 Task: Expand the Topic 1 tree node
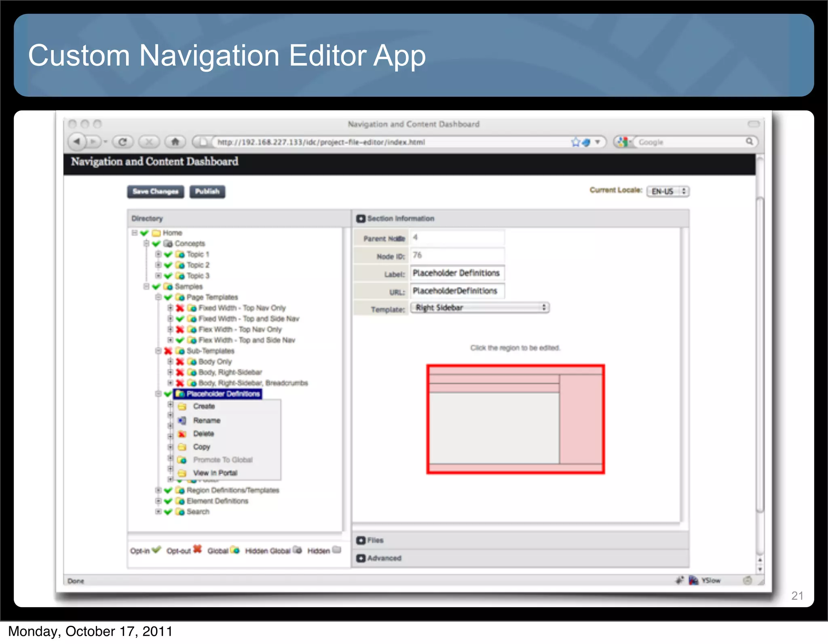158,254
